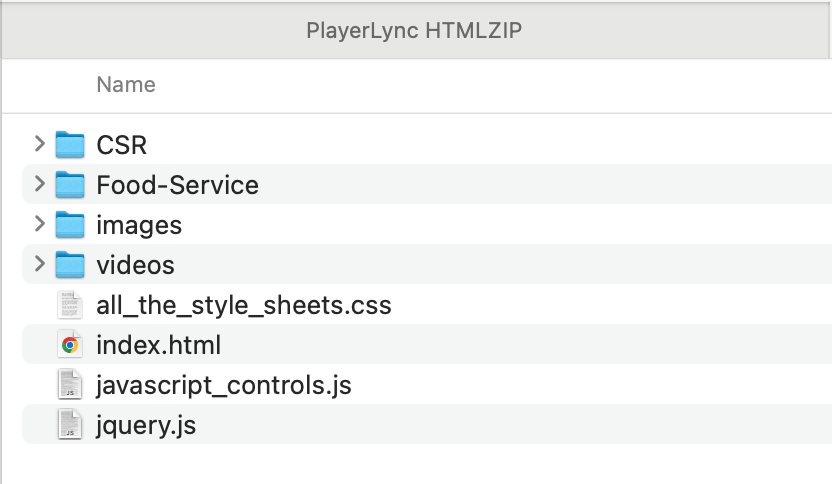The width and height of the screenshot is (832, 484).
Task: Select the jquery.js file name
Action: click(x=146, y=426)
